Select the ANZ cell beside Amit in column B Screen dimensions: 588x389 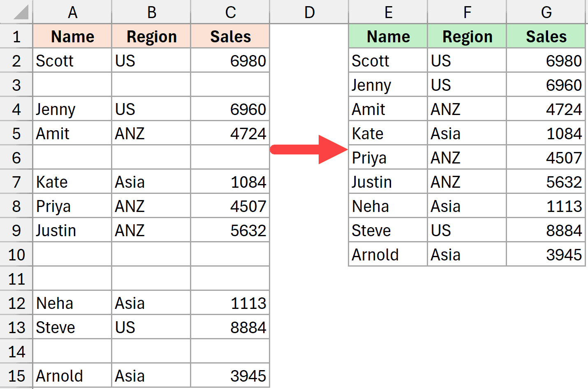[151, 133]
